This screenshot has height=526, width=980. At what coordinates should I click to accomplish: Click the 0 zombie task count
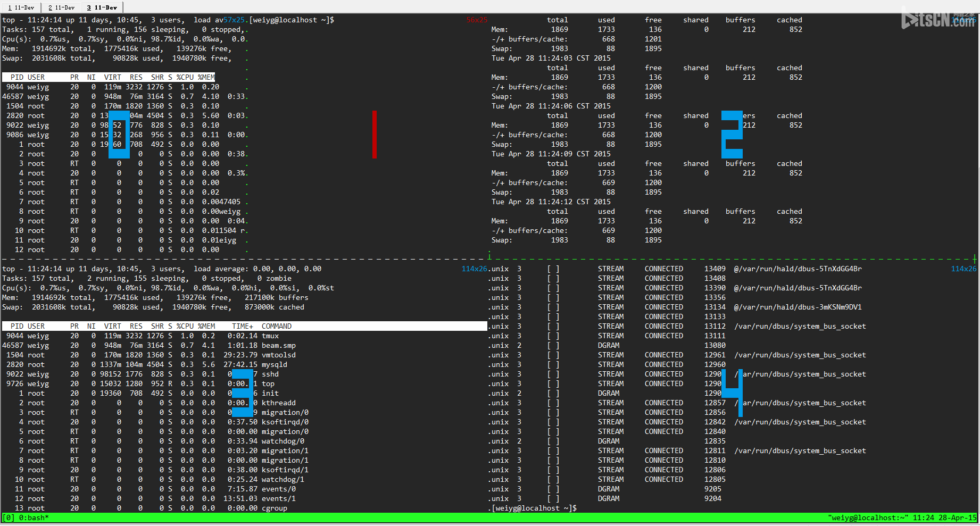(275, 279)
